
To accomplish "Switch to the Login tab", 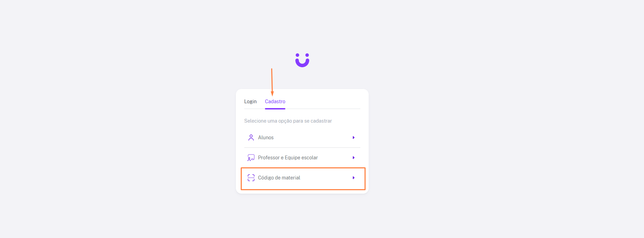I will click(x=250, y=102).
